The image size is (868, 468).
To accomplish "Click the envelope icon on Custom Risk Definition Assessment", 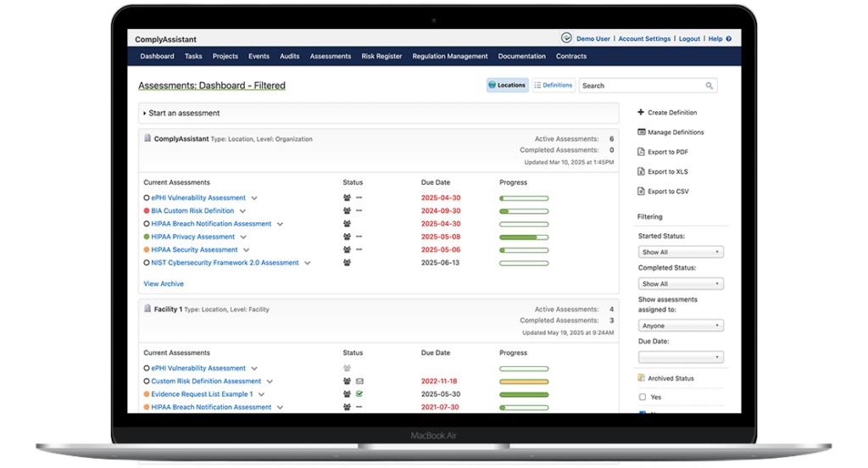I will click(359, 382).
